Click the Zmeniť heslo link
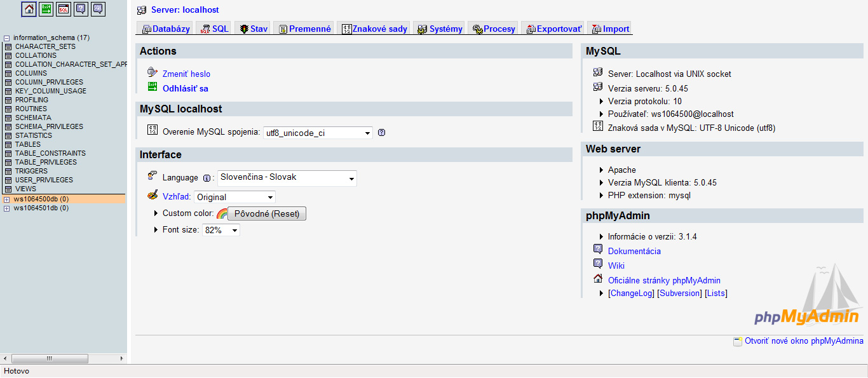Viewport: 868px width, 378px height. (x=186, y=74)
